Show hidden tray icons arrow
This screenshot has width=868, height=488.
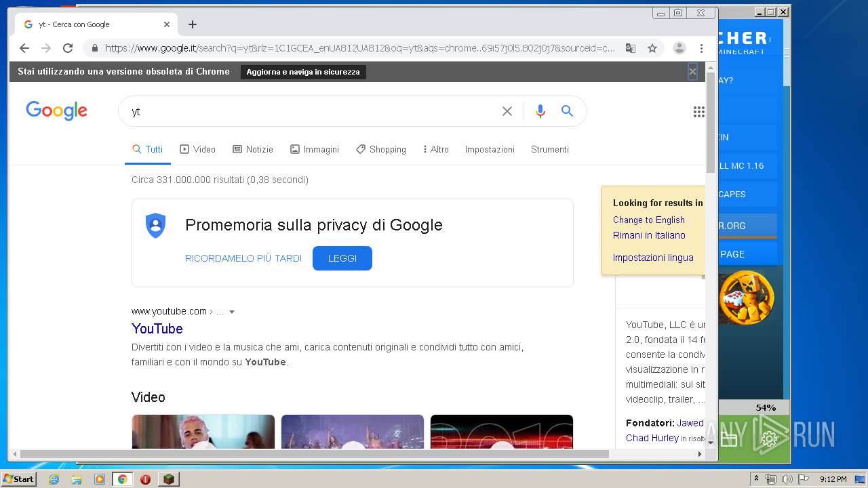click(x=757, y=479)
